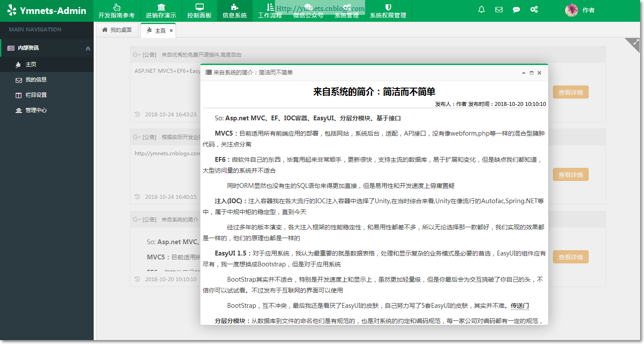Follow the 传送门 link in the article
This screenshot has width=644, height=344.
(x=519, y=306)
